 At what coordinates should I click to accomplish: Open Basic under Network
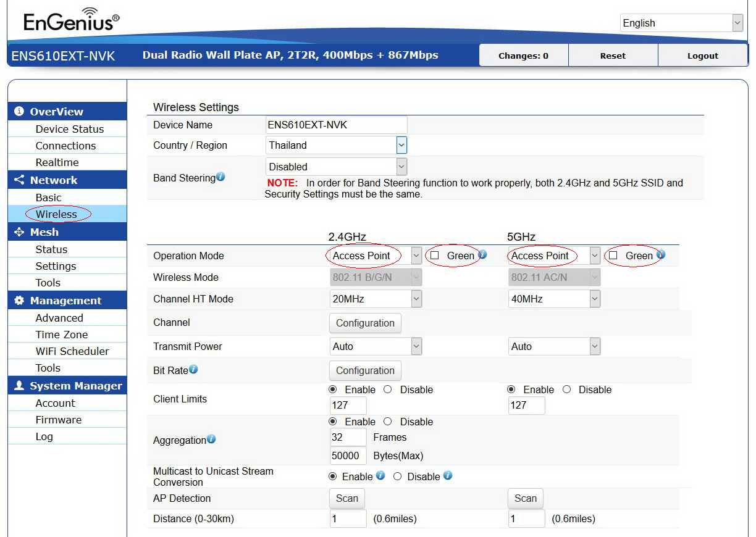(48, 198)
